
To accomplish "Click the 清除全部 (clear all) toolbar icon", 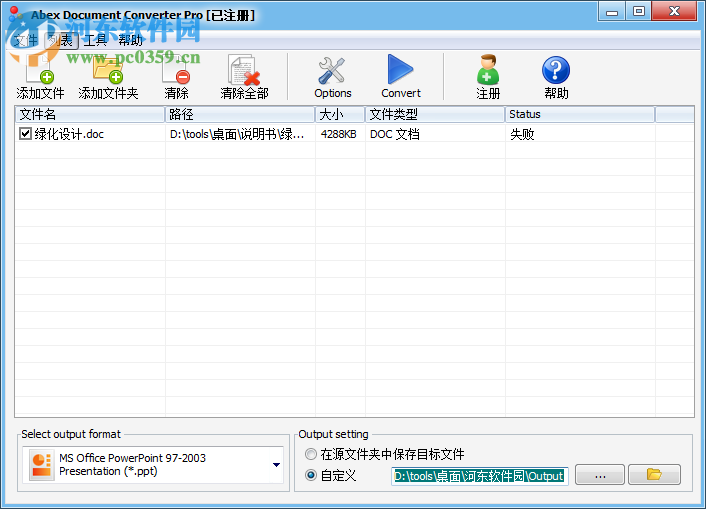I will click(244, 70).
